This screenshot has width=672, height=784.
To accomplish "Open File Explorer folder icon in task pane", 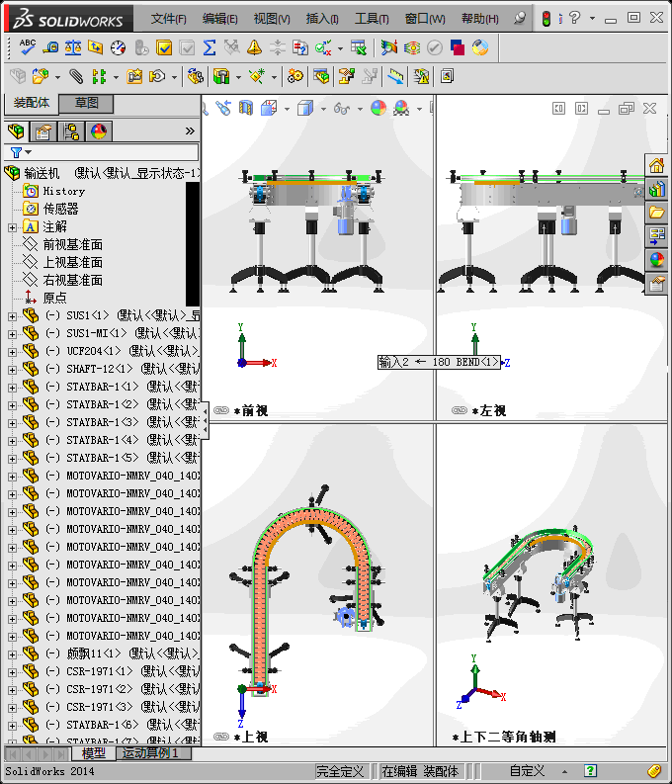I will click(656, 213).
